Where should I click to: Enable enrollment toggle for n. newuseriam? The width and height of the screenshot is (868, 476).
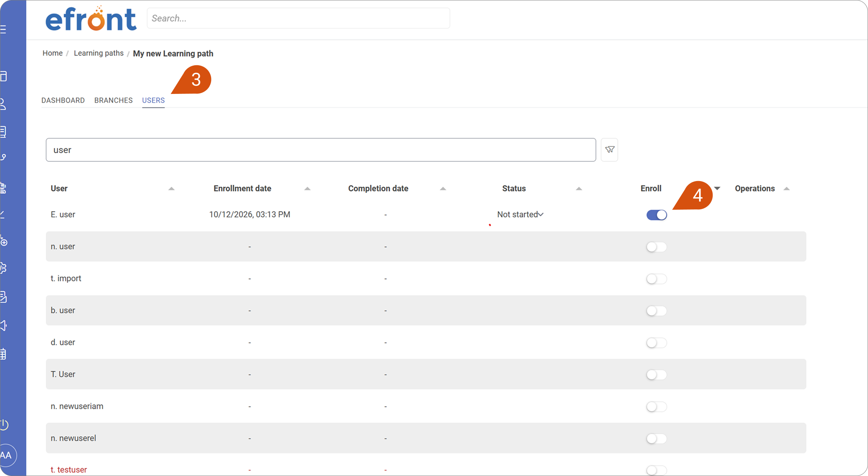[x=656, y=407]
